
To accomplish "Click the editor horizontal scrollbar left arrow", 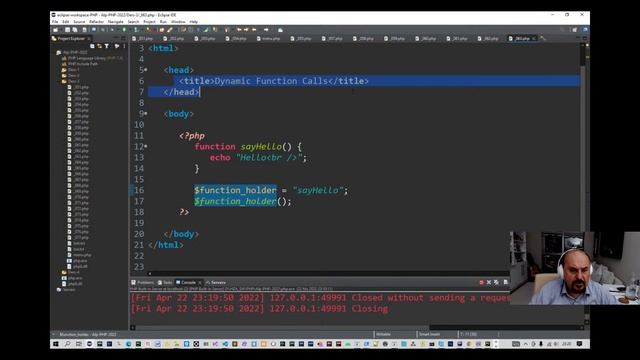I will tap(149, 273).
